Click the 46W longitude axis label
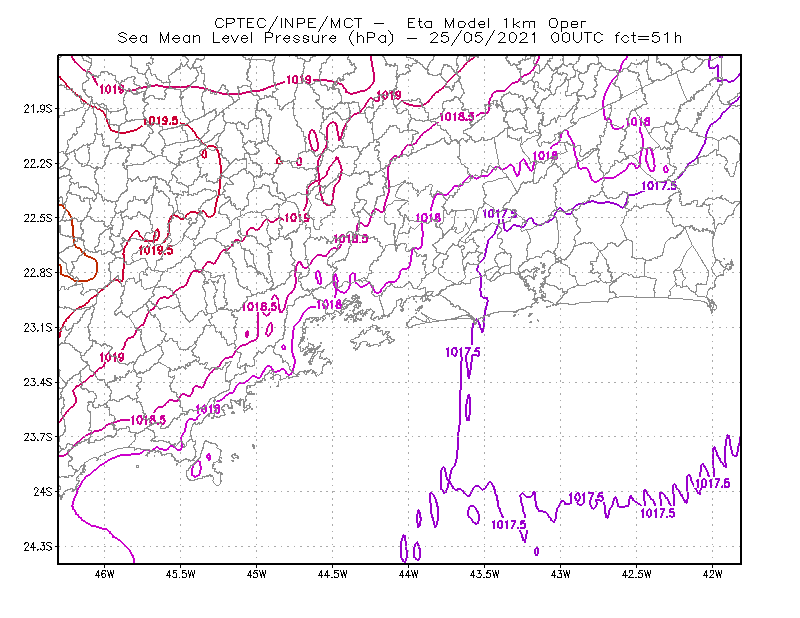 [x=105, y=574]
